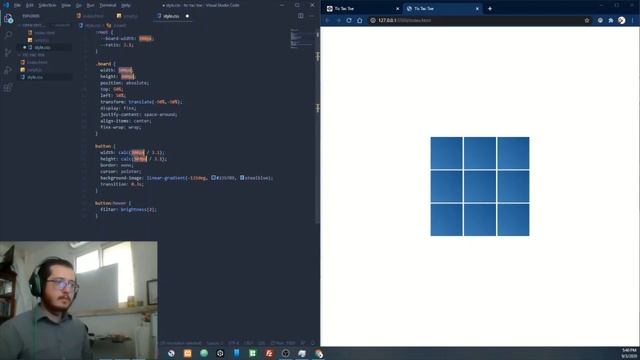Open the taskbar clock
This screenshot has width=640, height=360.
pyautogui.click(x=629, y=353)
